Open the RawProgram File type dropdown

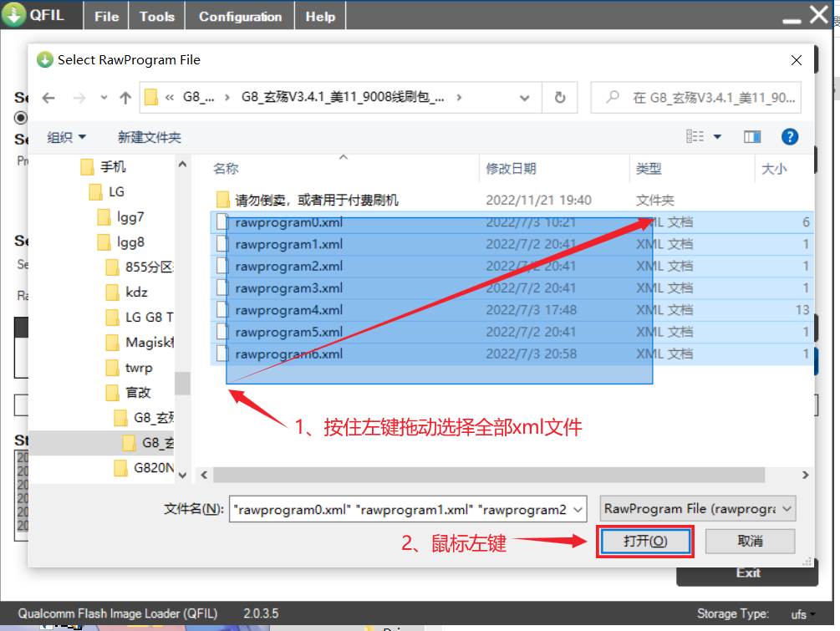[697, 508]
